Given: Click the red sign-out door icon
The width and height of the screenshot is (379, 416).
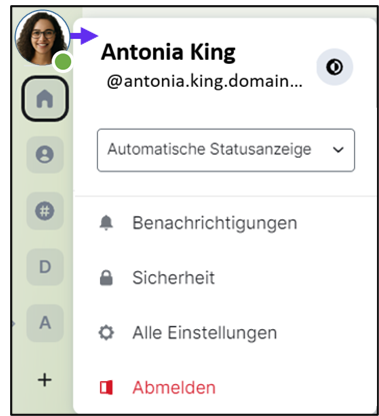Looking at the screenshot, I should point(106,388).
